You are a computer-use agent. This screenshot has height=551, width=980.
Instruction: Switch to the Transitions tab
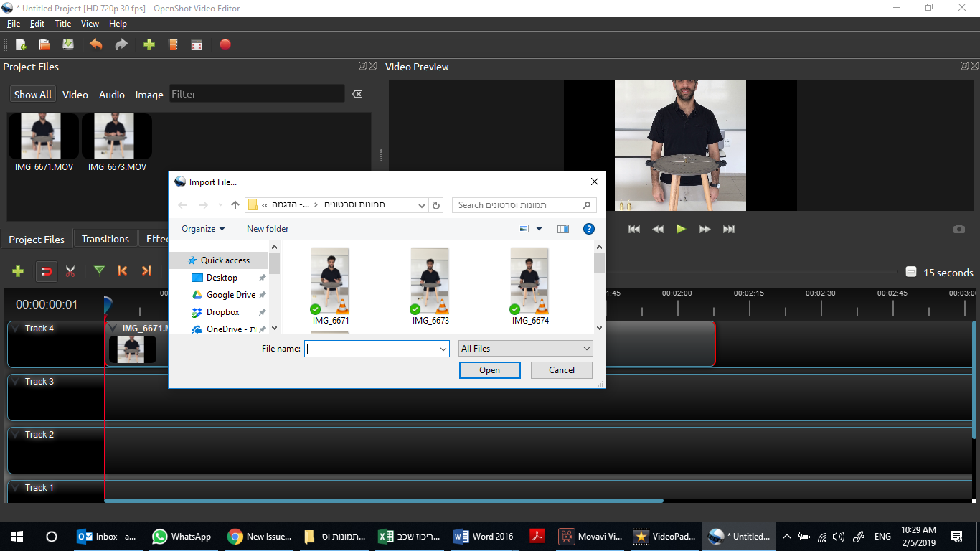coord(105,238)
